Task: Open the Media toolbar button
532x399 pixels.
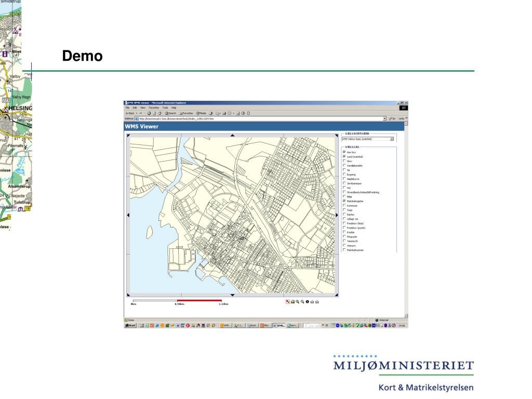Action: (x=201, y=113)
